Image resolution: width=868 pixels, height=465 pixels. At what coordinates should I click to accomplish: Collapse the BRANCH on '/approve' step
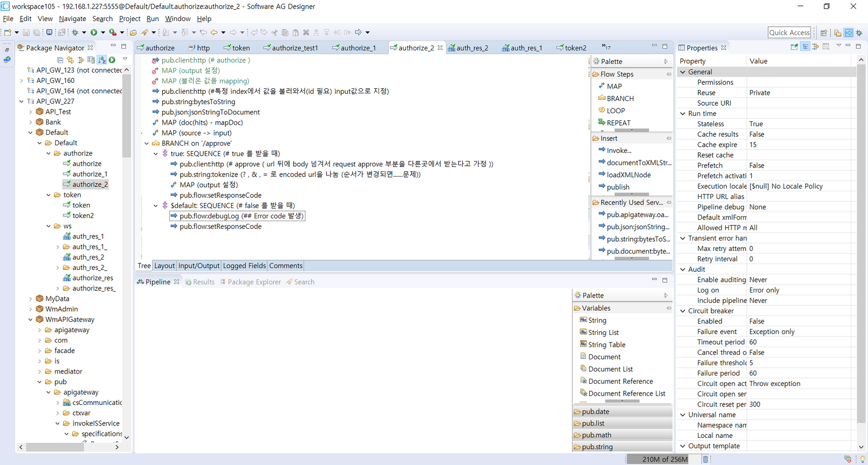(x=146, y=144)
